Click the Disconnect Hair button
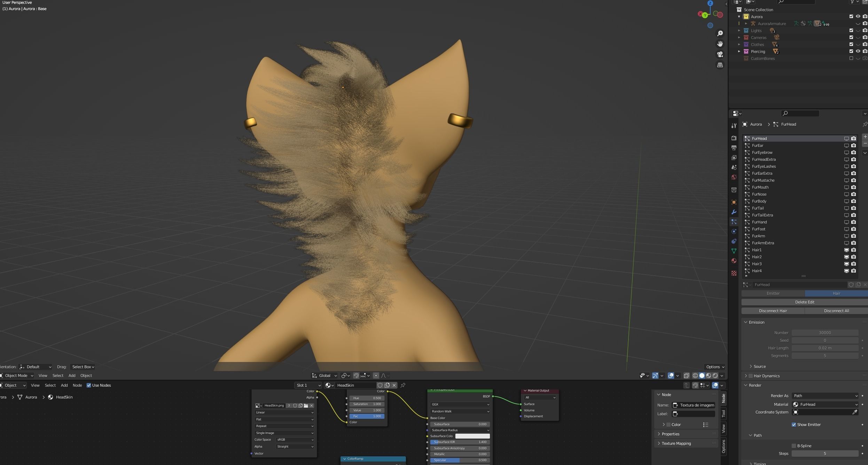Viewport: 868px width, 465px height. [x=773, y=311]
